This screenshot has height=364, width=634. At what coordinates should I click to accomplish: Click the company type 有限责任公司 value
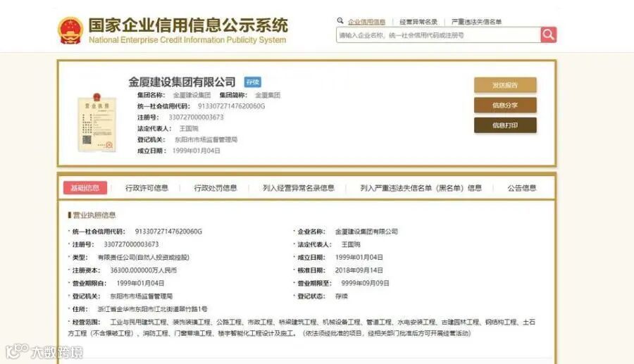[x=144, y=257]
